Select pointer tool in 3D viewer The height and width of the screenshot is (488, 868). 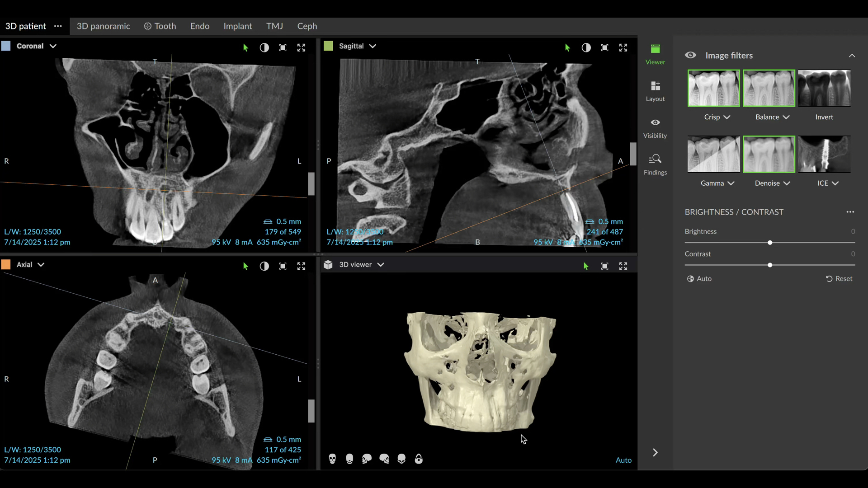[x=586, y=266]
